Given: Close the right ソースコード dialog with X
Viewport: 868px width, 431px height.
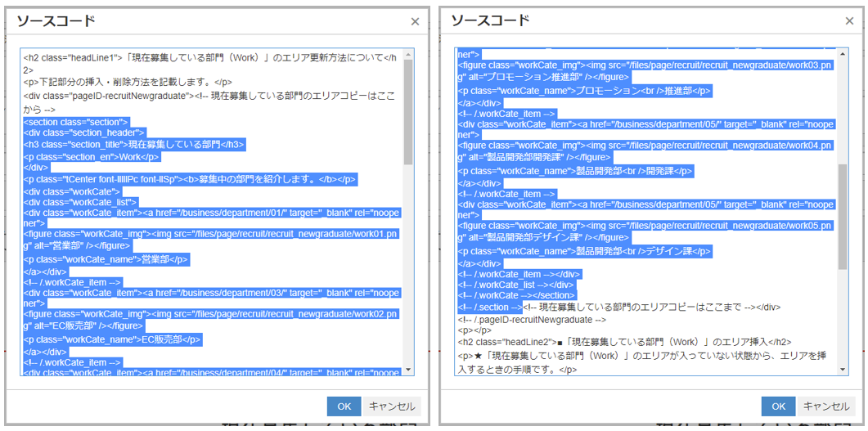Looking at the screenshot, I should 849,21.
